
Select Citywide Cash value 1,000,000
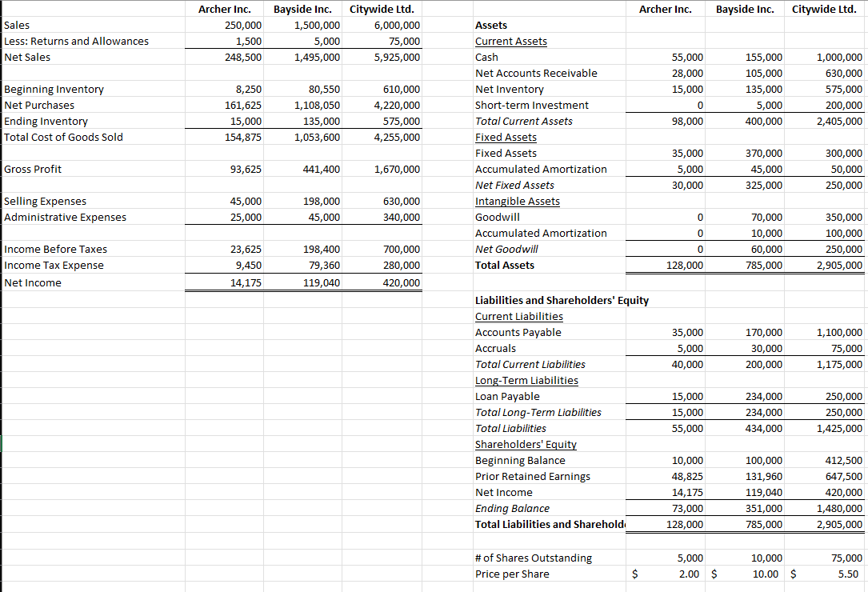point(839,57)
